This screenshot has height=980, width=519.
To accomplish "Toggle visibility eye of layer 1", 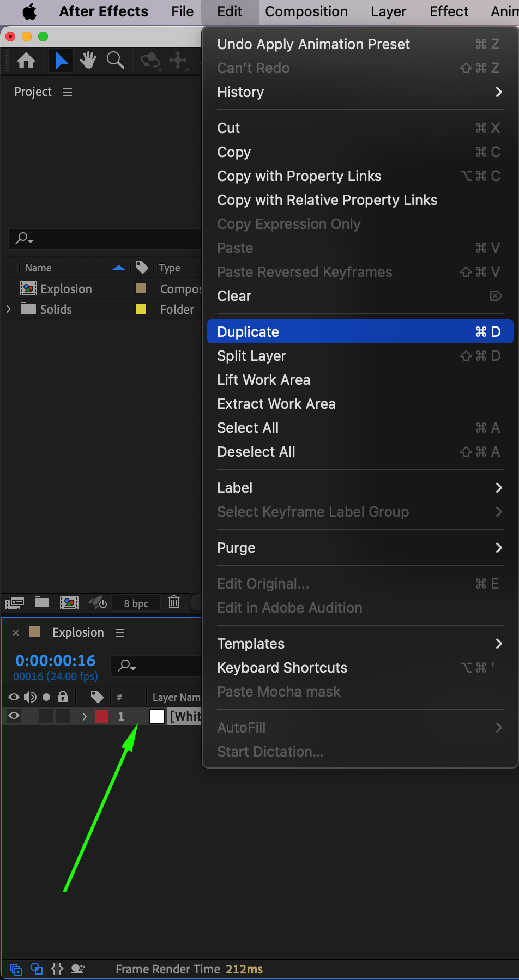I will (x=14, y=716).
